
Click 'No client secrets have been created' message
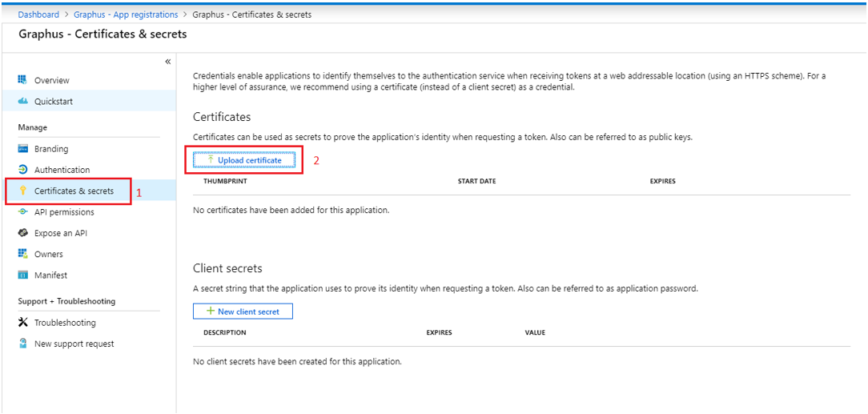[297, 362]
